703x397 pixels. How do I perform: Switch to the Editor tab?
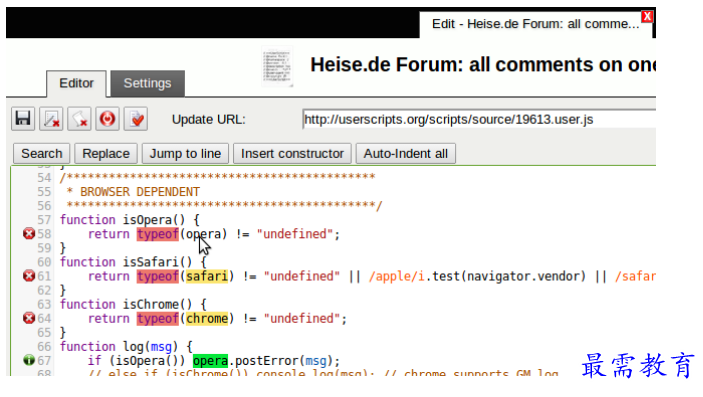(x=77, y=83)
